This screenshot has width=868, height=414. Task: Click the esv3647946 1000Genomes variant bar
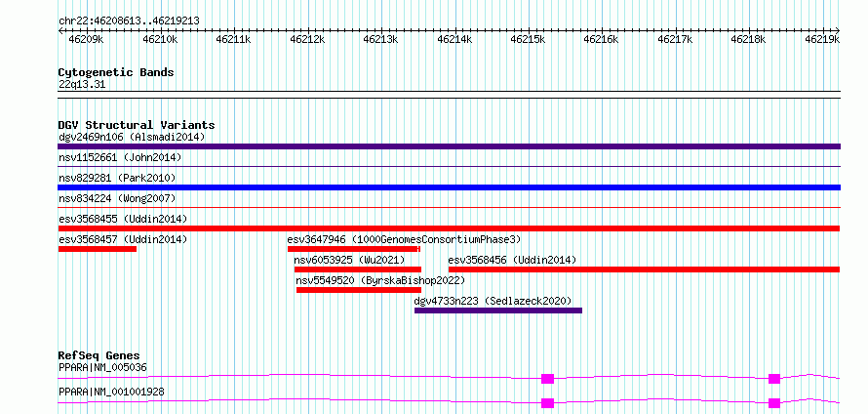(x=354, y=249)
